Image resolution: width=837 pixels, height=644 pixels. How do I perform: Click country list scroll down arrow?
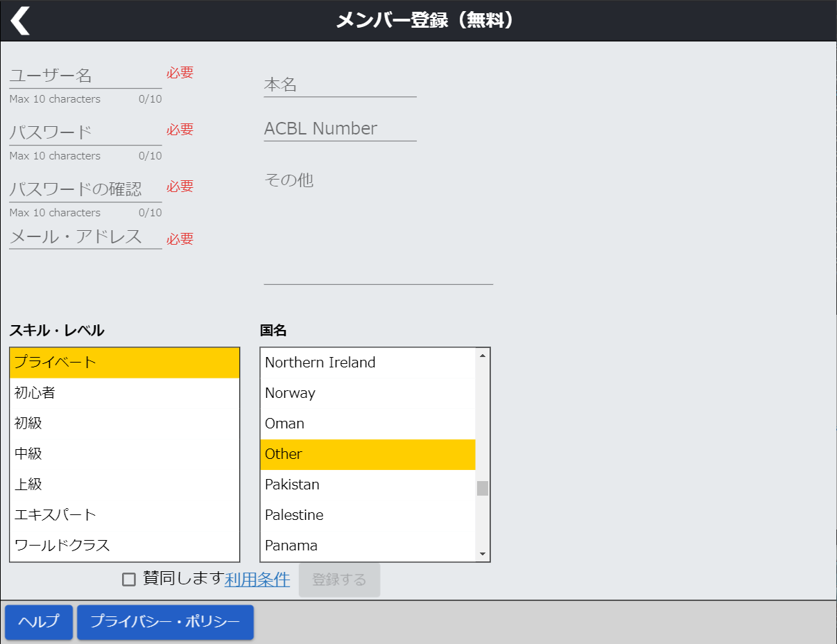483,555
